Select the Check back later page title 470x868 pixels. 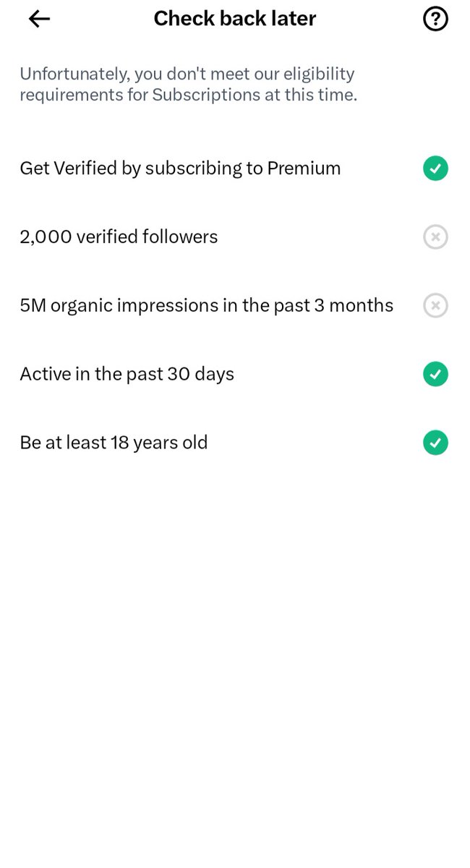point(235,19)
